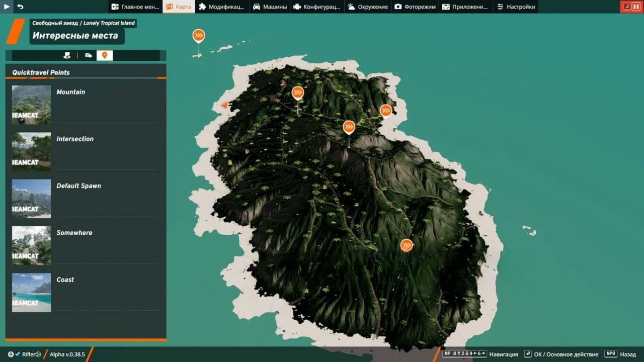644x362 pixels.
Task: Select the Mountain quicktravel label
Action: tap(71, 92)
